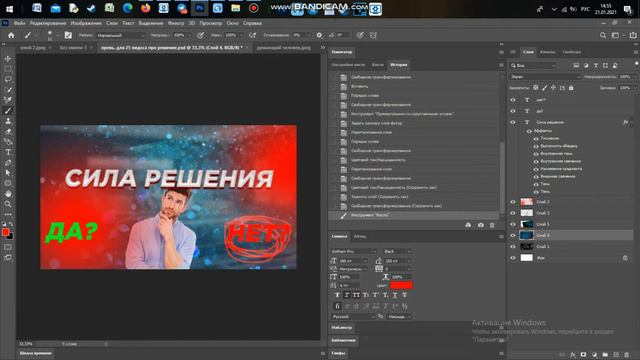
Task: Delete layer trash icon at panel bottom
Action: 627,355
